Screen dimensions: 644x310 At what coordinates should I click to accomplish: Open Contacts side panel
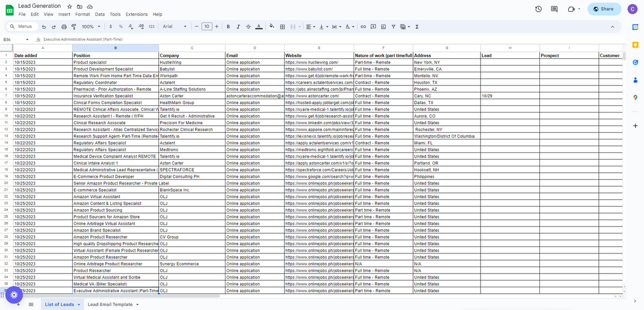click(636, 80)
